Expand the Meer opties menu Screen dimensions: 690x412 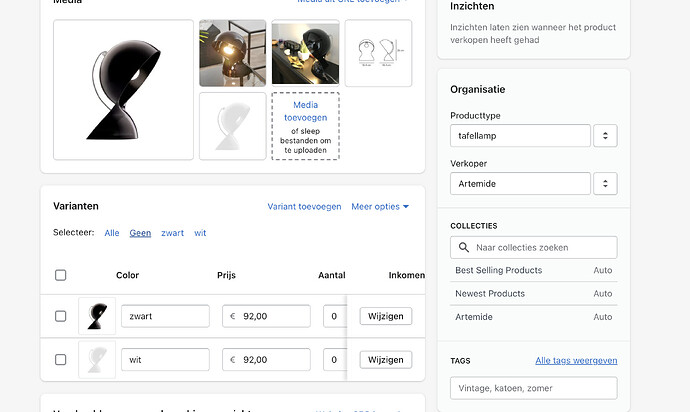click(380, 207)
